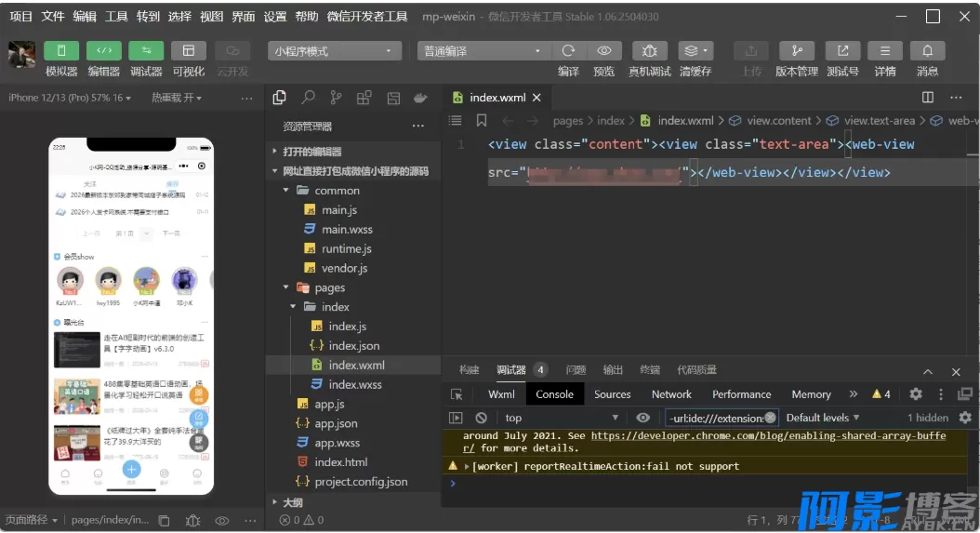The image size is (980, 533).
Task: Toggle the 调试器 debugger panel button
Action: (146, 51)
